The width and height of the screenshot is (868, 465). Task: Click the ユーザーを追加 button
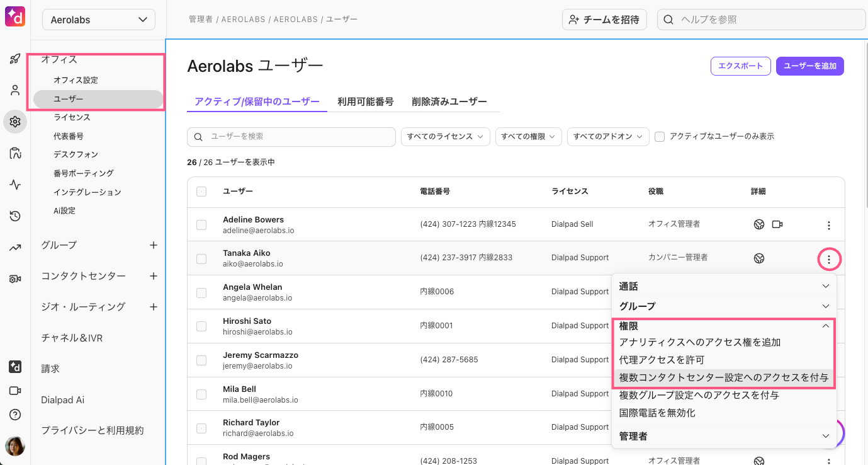click(810, 66)
